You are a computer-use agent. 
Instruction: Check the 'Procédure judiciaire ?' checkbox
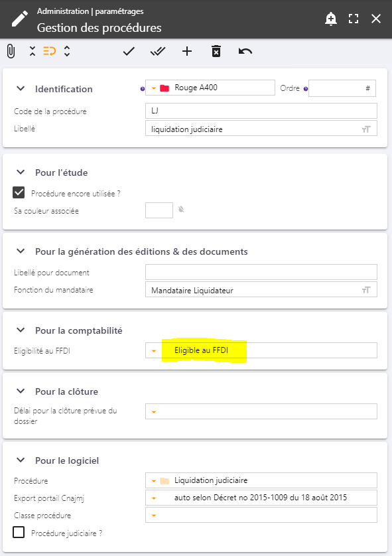point(19,532)
